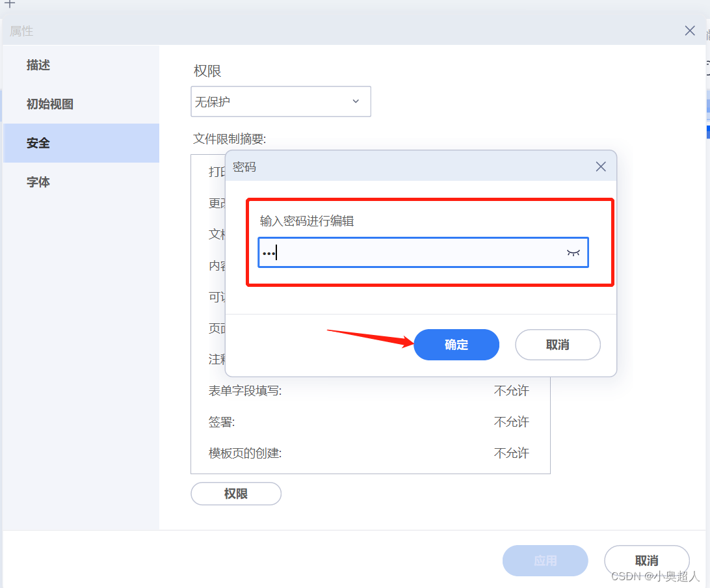The height and width of the screenshot is (588, 710).
Task: Click the plus icon above the 属性 window
Action: [10, 4]
